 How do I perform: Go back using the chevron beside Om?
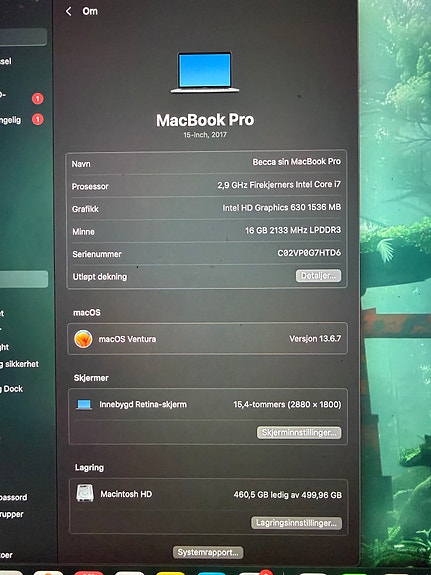[x=69, y=11]
